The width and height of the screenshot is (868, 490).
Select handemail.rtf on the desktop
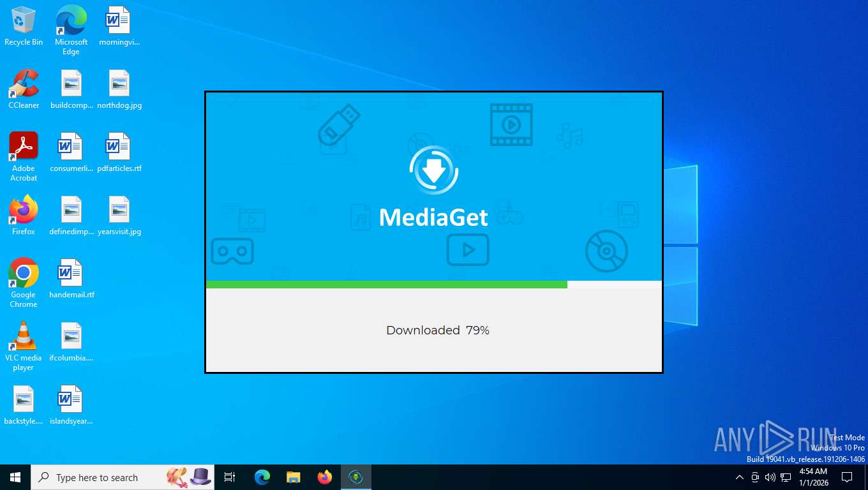pyautogui.click(x=71, y=279)
